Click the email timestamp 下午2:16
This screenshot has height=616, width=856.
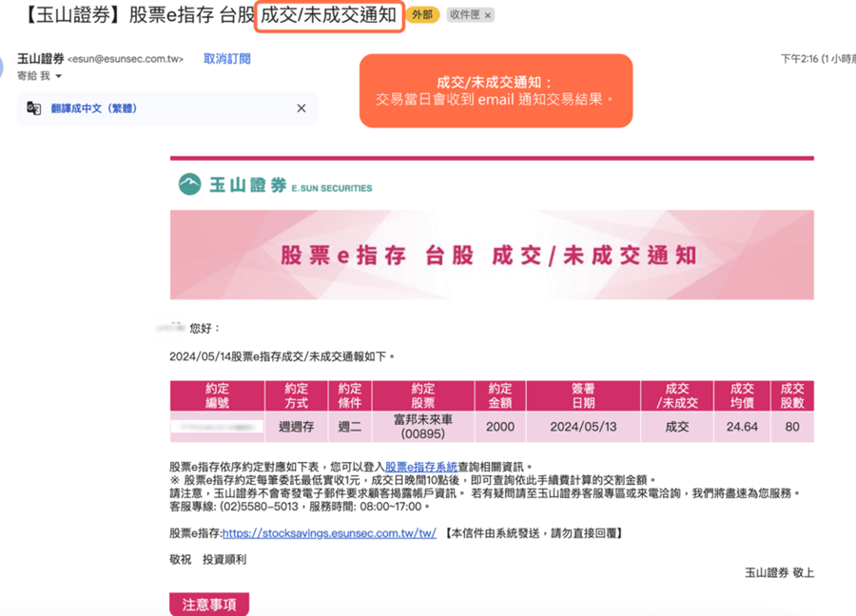(799, 59)
